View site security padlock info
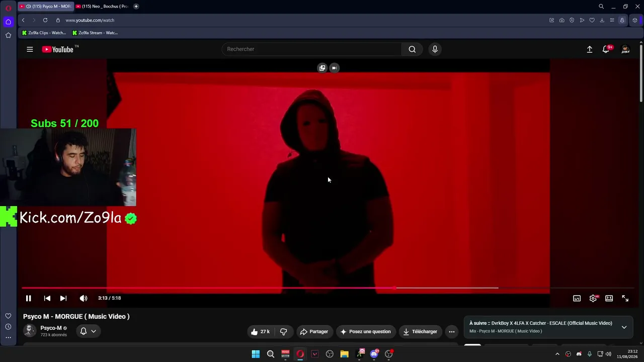Image resolution: width=644 pixels, height=362 pixels. click(x=58, y=20)
